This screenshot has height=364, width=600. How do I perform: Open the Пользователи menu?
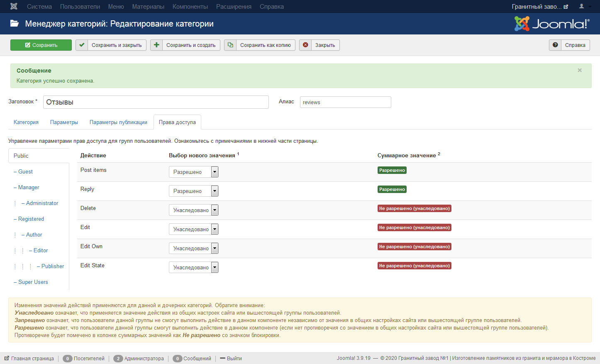(x=80, y=7)
